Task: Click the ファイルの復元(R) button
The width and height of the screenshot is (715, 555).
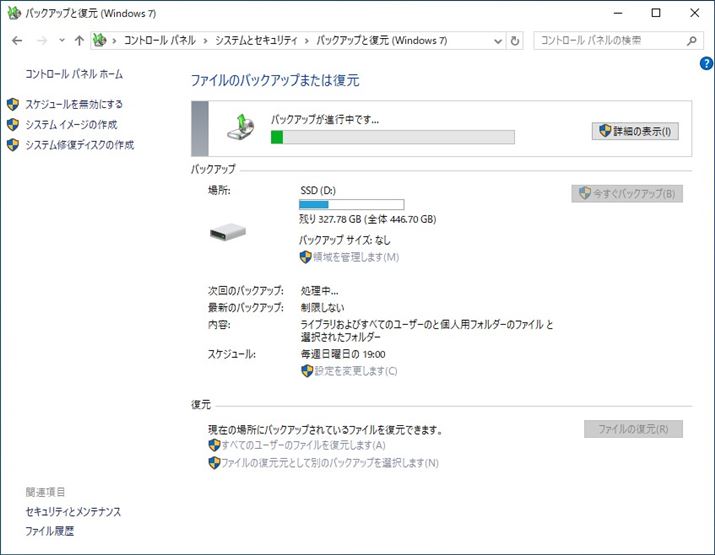Action: 633,429
